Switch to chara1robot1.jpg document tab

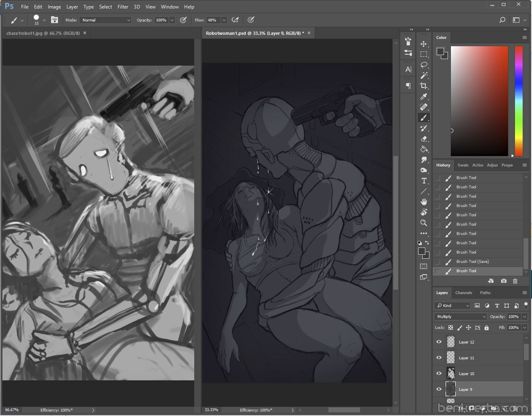pyautogui.click(x=43, y=33)
